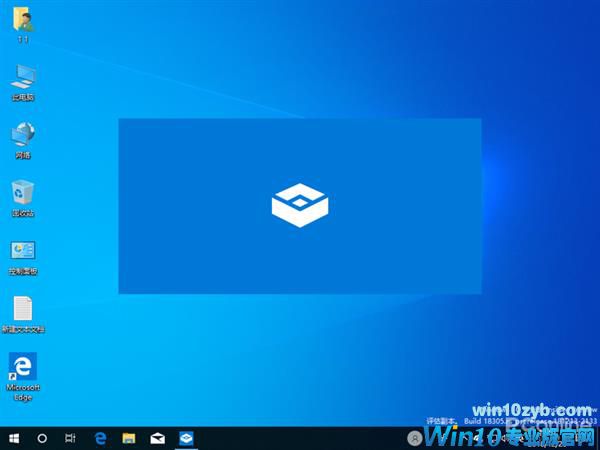Open Task View on the taskbar

click(x=70, y=438)
